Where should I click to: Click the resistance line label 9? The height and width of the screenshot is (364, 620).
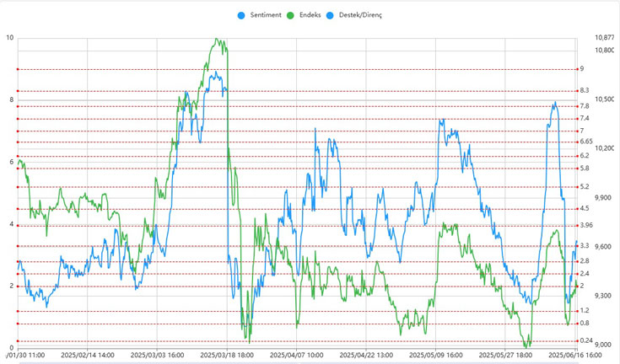(x=580, y=69)
